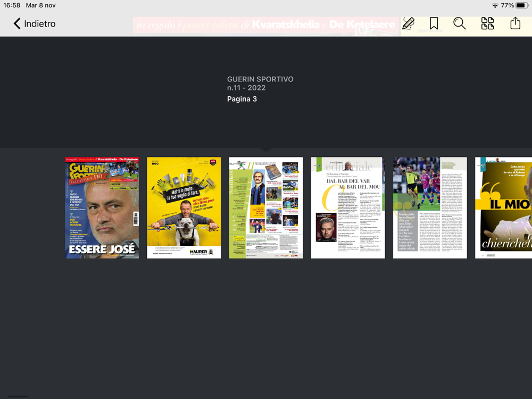Image resolution: width=532 pixels, height=399 pixels.
Task: Open the pencil annotation tool
Action: tap(409, 23)
